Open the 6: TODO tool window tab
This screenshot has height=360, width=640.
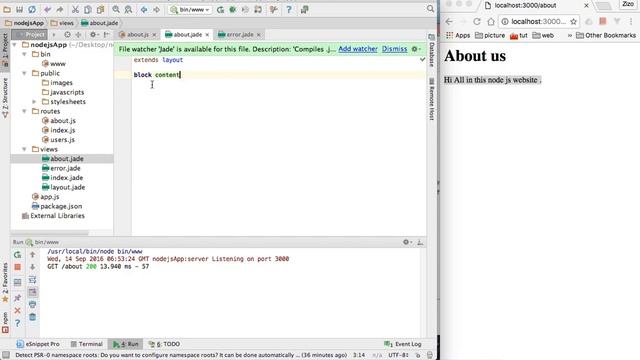(x=164, y=344)
